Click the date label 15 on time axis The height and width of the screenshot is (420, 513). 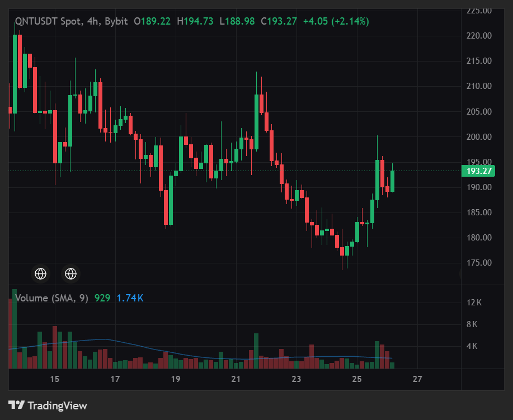click(x=55, y=379)
